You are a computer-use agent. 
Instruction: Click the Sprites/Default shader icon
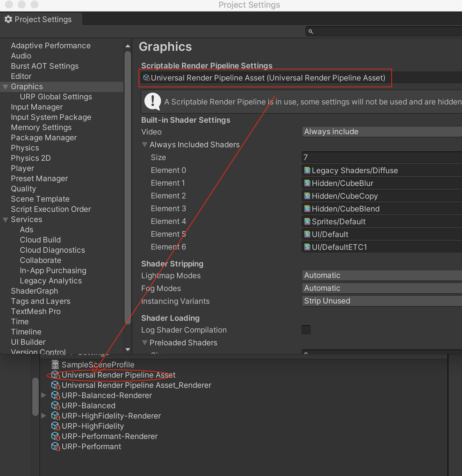pos(307,222)
